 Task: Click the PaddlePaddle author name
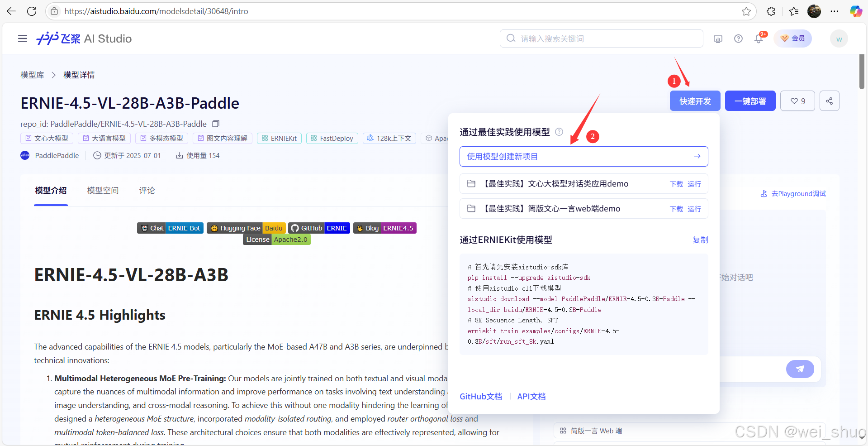click(57, 155)
